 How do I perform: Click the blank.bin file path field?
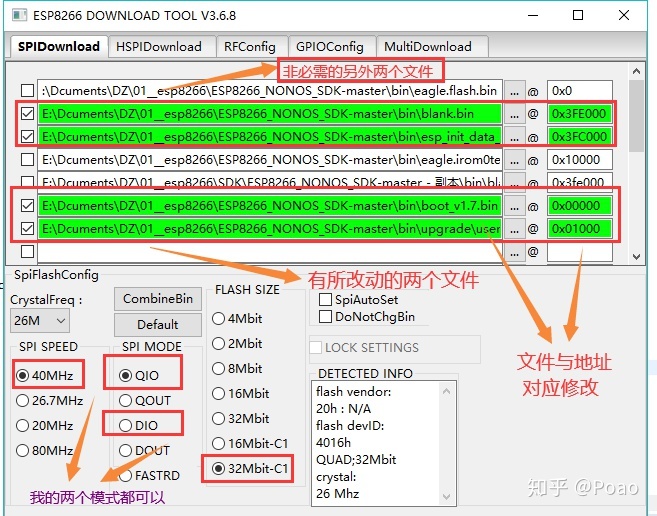coord(270,114)
